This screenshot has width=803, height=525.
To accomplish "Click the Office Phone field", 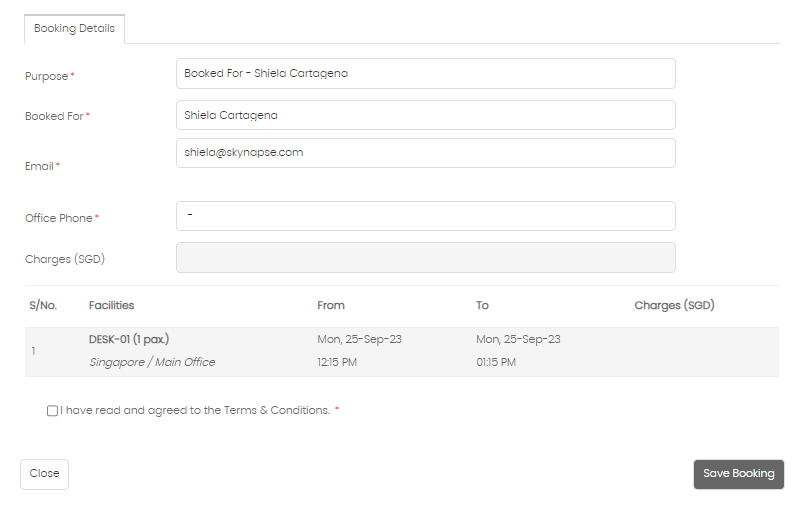I will tap(426, 216).
